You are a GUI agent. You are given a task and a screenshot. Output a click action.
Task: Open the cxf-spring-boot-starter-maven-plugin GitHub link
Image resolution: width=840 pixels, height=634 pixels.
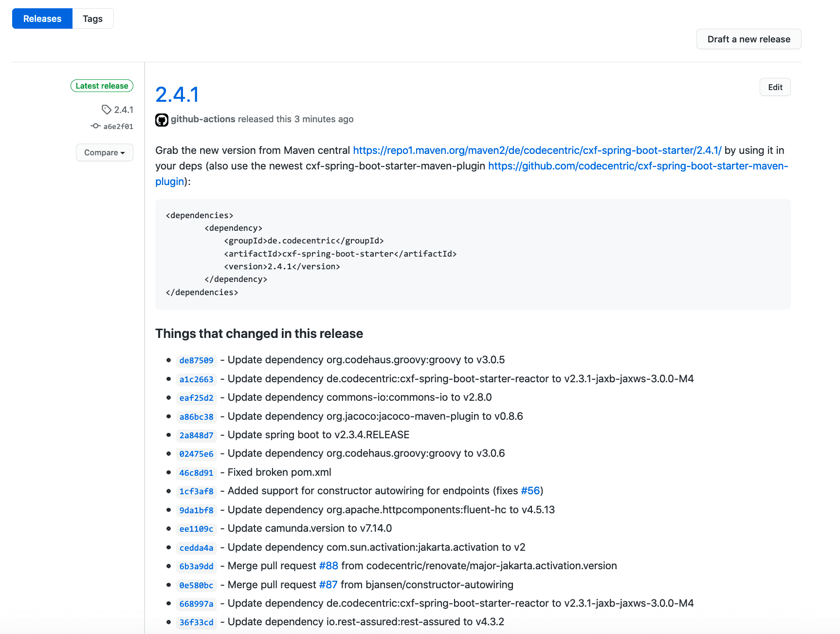[x=638, y=166]
